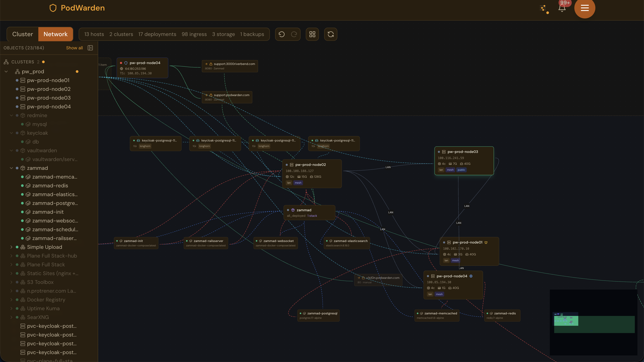This screenshot has width=644, height=362.
Task: Expand the Docker Registry stack
Action: 11,300
